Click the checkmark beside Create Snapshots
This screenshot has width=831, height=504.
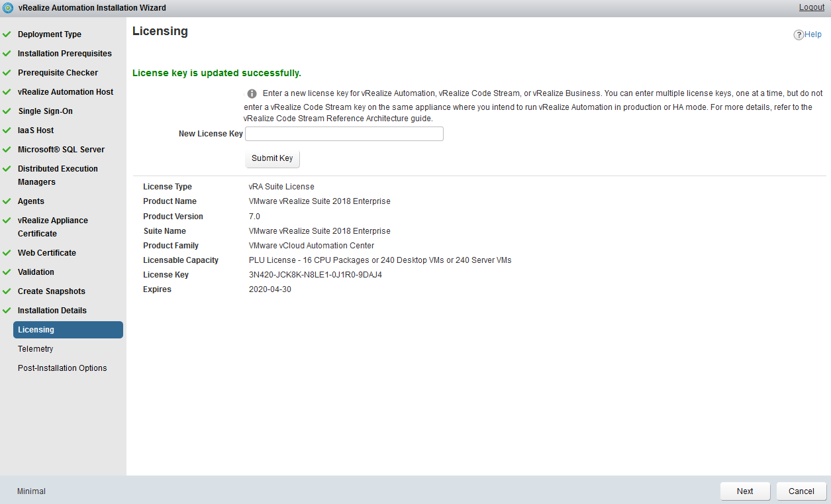7,291
